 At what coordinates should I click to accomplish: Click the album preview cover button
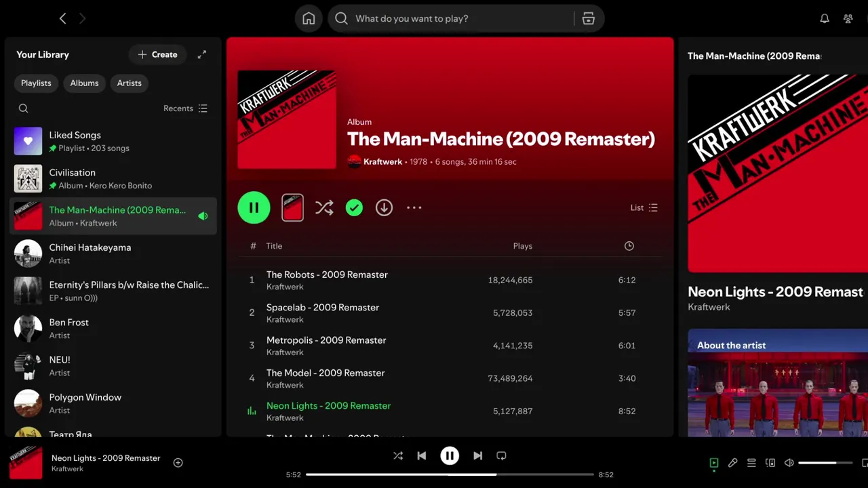[x=292, y=208]
